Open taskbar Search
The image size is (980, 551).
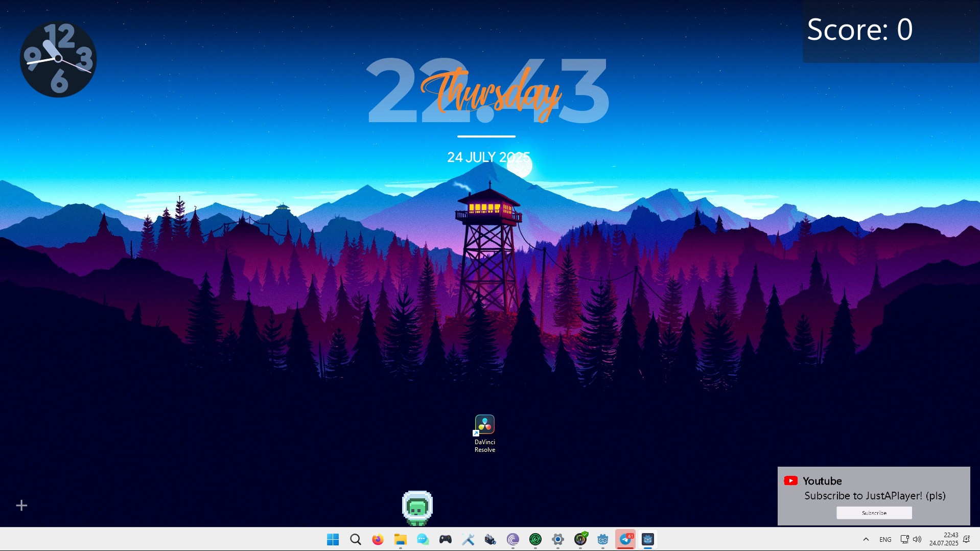click(355, 539)
